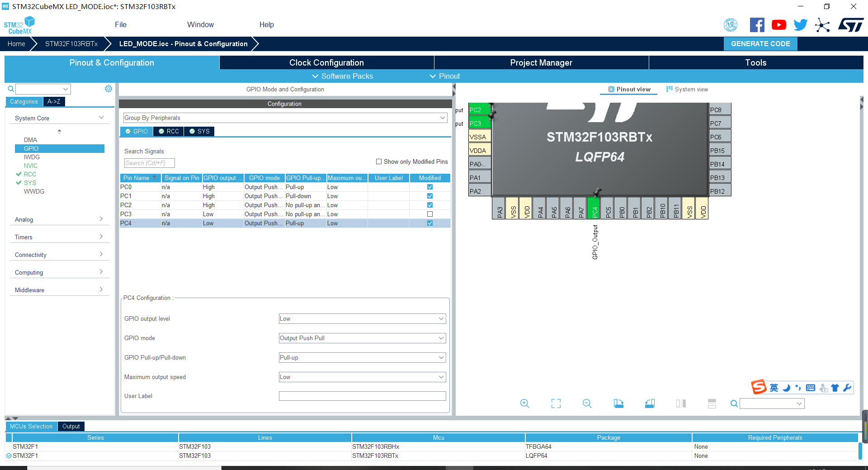
Task: Fit chip to the pinout view
Action: (x=556, y=404)
